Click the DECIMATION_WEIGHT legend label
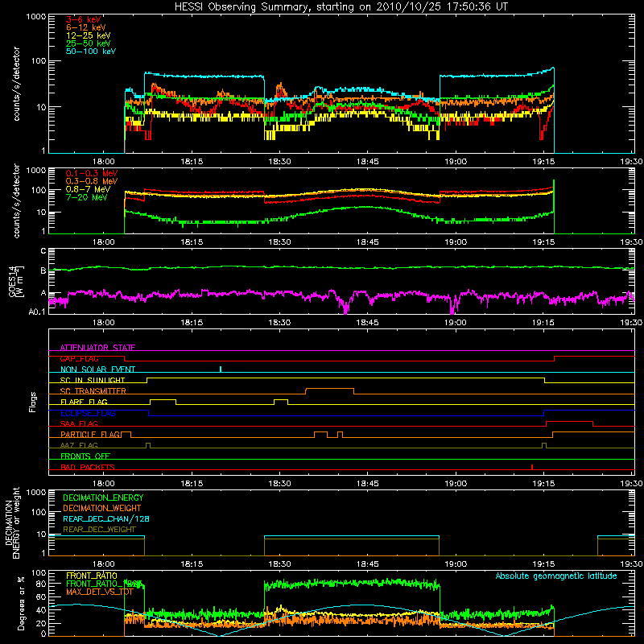 point(102,508)
